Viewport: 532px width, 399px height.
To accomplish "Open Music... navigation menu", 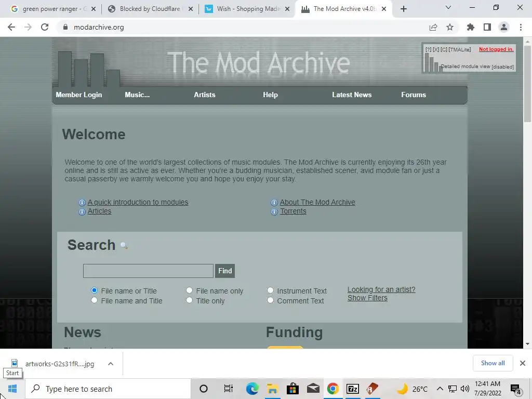I will pyautogui.click(x=137, y=95).
